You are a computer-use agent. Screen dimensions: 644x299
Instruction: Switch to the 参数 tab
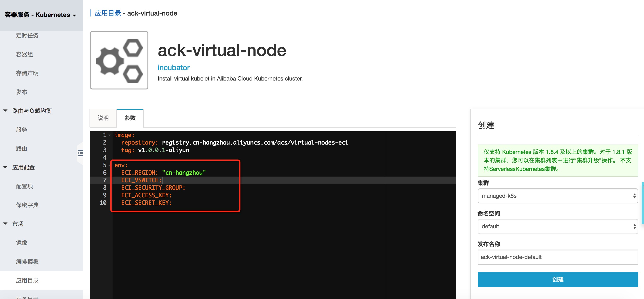(x=130, y=118)
